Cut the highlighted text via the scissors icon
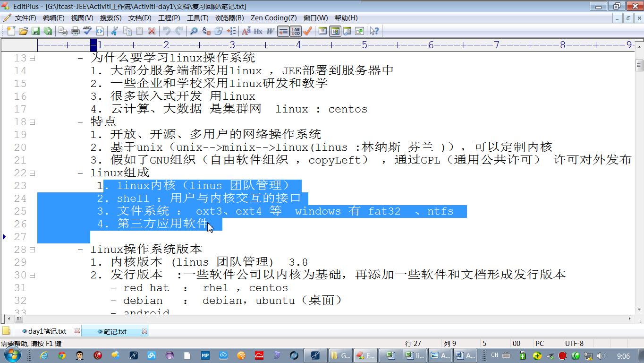This screenshot has width=644, height=363. [114, 31]
